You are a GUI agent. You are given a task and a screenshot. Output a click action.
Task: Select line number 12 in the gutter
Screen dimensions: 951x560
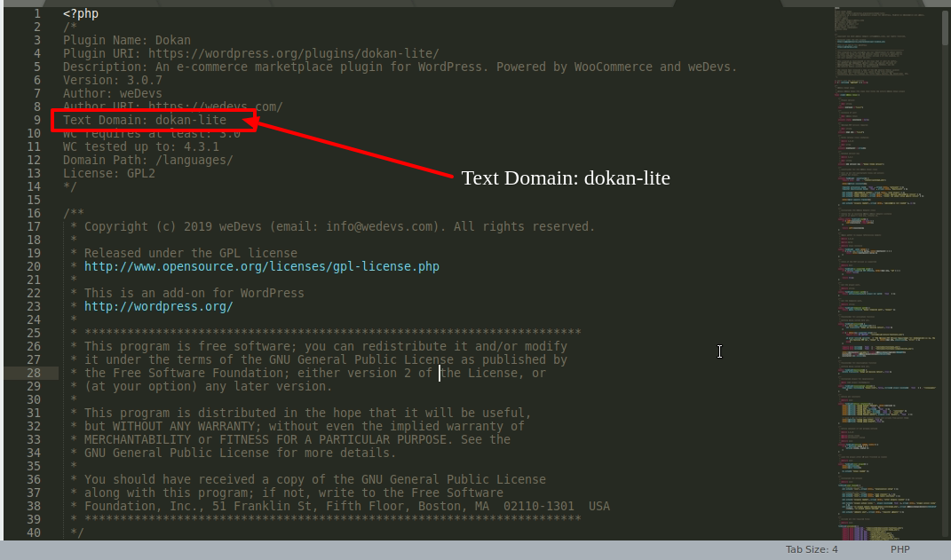coord(34,160)
